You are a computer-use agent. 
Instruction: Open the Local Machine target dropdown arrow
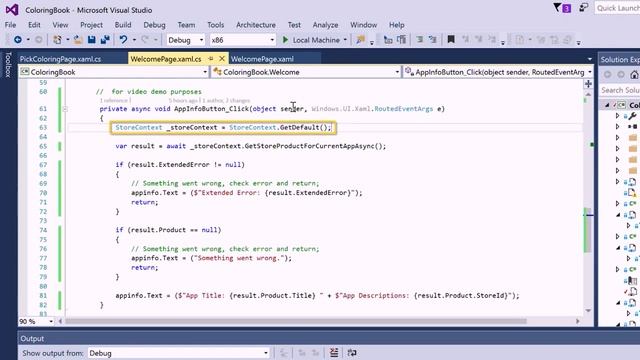(x=345, y=40)
